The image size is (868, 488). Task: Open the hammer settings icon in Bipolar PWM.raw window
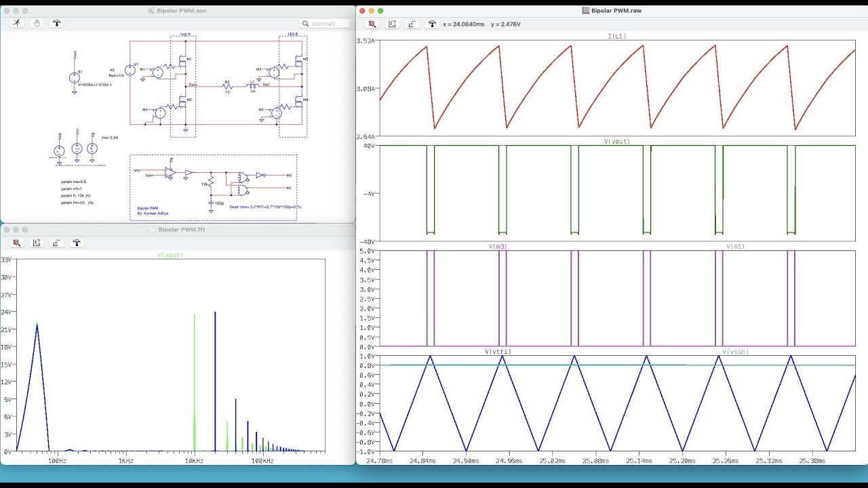click(432, 24)
